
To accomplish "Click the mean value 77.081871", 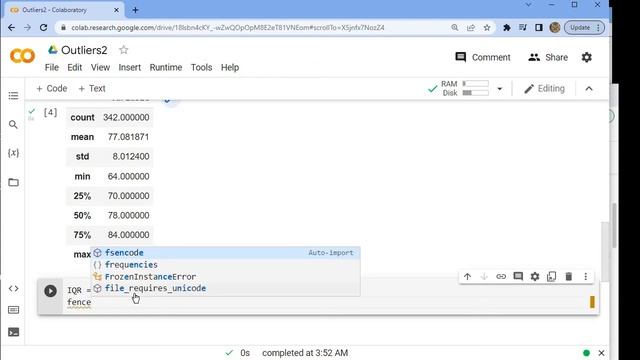I will [x=128, y=137].
